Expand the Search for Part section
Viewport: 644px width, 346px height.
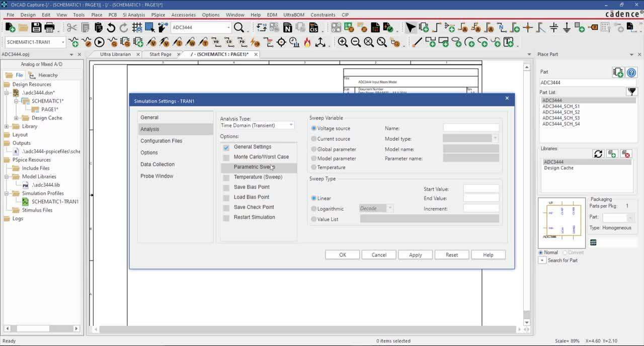[542, 261]
